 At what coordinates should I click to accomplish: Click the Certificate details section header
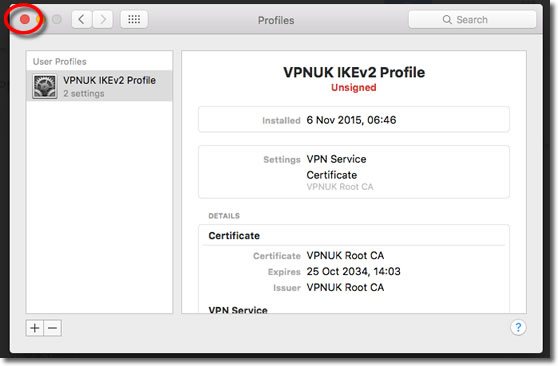[x=234, y=236]
